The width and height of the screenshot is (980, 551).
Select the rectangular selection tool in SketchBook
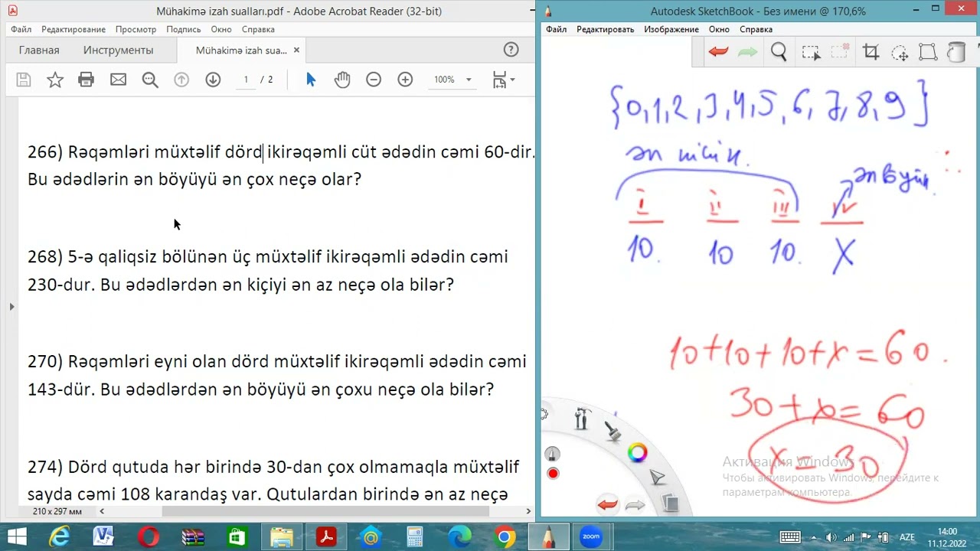pos(811,52)
